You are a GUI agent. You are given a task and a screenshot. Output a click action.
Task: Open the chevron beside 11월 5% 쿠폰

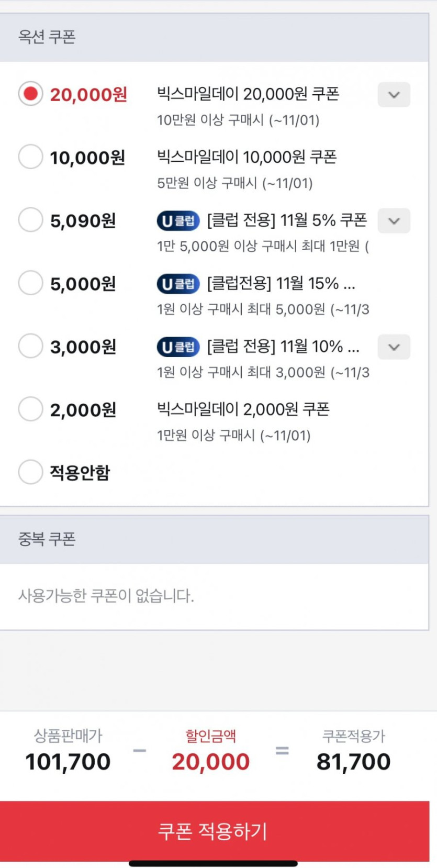(x=394, y=220)
